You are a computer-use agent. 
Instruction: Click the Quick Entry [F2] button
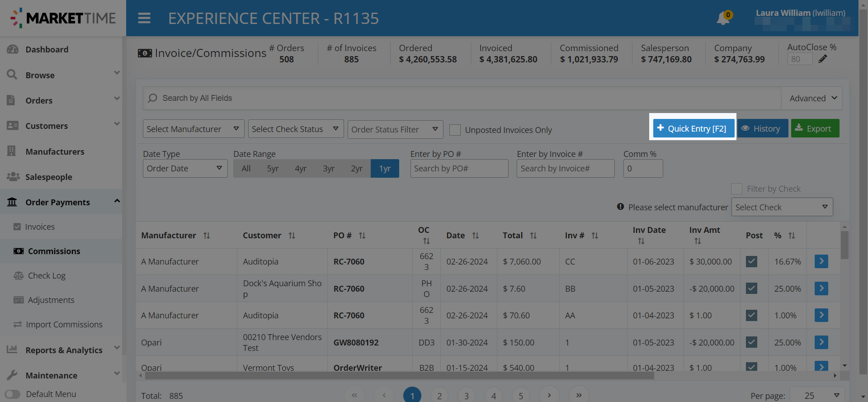(693, 129)
